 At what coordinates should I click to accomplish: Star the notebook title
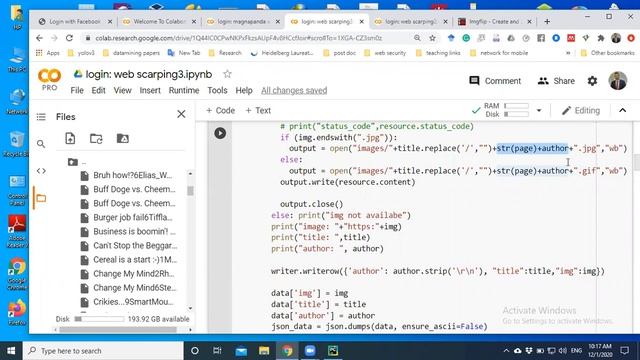pos(227,74)
